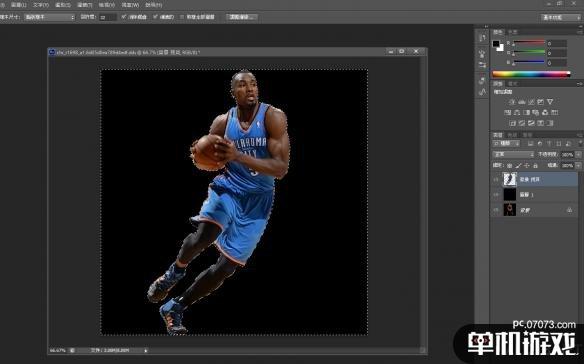Toggle lock transparent pixels in Layers panel

point(510,165)
